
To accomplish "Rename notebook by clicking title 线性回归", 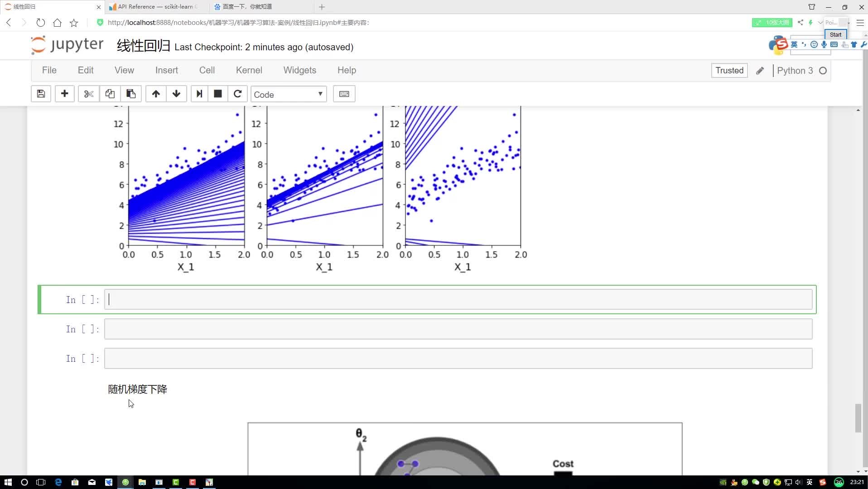I will (x=143, y=46).
